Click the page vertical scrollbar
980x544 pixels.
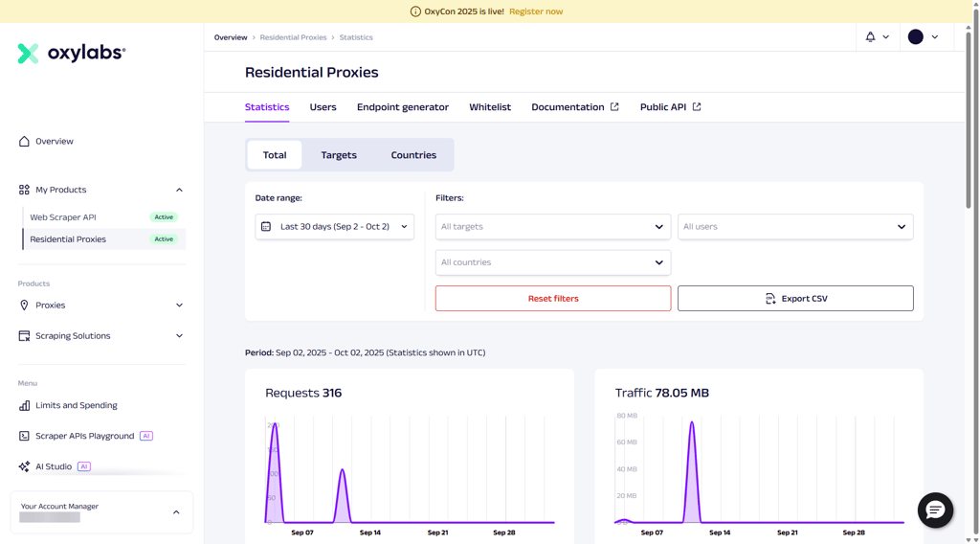click(969, 119)
